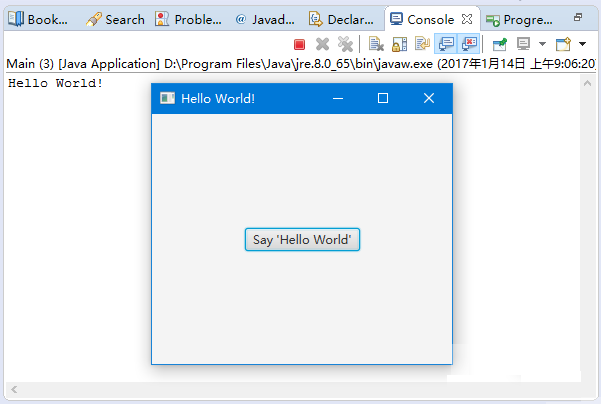Terminate the running program with red stop icon
This screenshot has width=601, height=404.
tap(299, 44)
